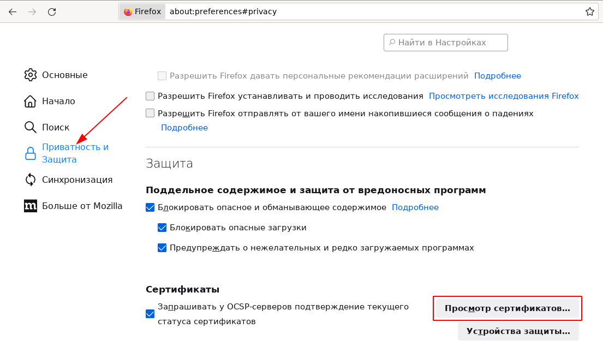Open the Начало settings section
The image size is (603, 364).
coord(58,101)
